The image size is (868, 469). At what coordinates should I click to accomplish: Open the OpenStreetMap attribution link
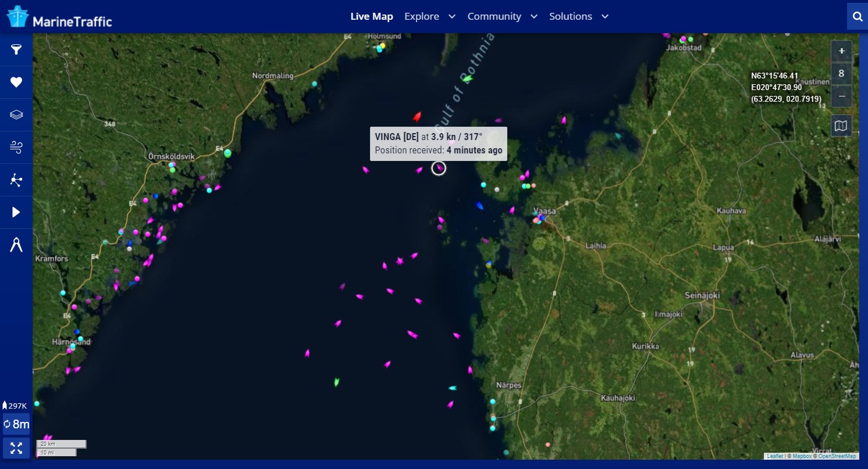(837, 456)
